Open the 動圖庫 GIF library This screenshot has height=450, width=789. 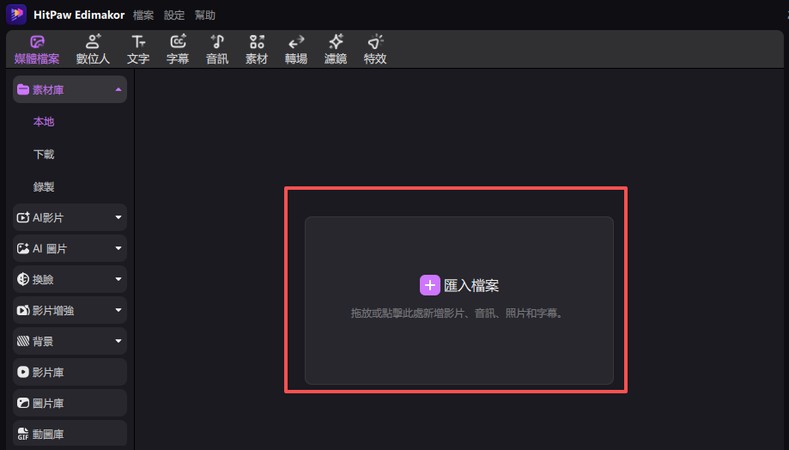(x=69, y=433)
